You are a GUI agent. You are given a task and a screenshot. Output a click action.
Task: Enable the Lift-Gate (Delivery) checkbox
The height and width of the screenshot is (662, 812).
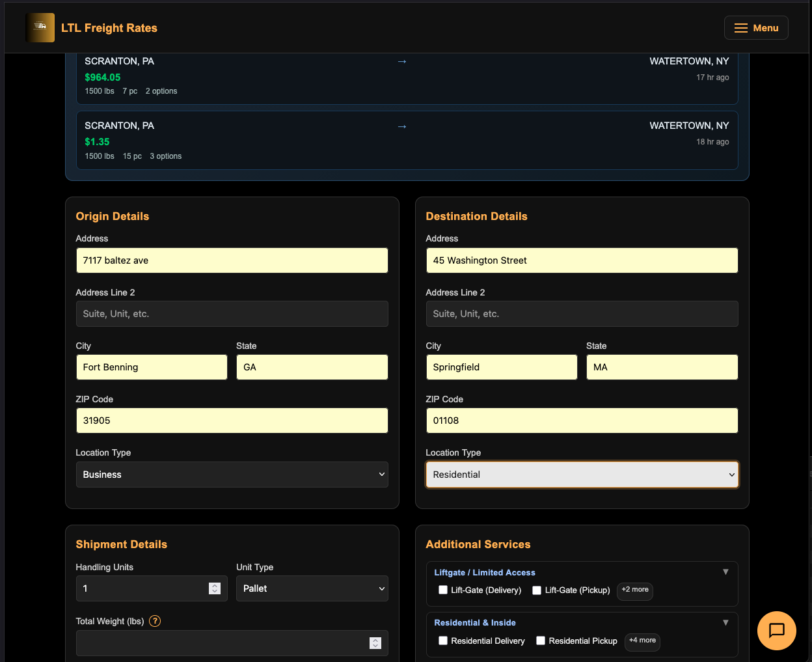pos(443,590)
